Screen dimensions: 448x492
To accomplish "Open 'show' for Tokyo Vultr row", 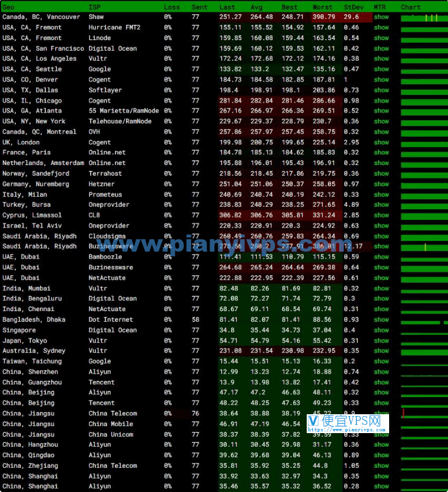I will [x=381, y=341].
